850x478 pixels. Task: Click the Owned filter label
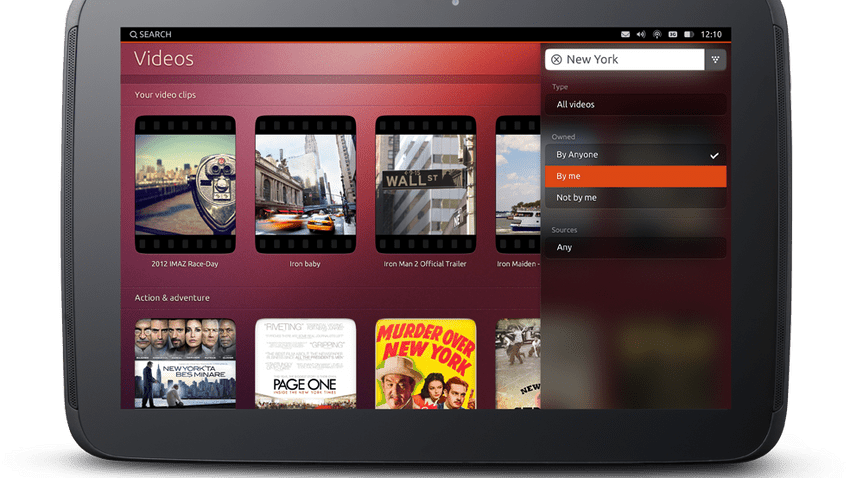[x=563, y=137]
